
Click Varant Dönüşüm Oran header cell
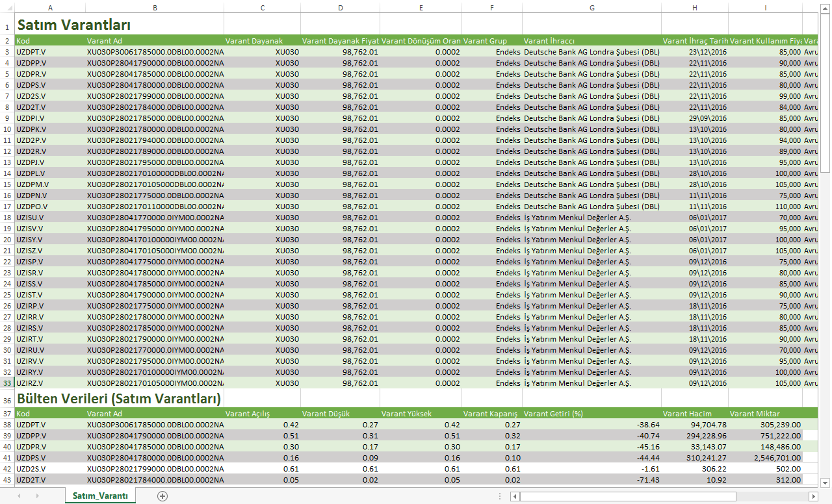[421, 40]
